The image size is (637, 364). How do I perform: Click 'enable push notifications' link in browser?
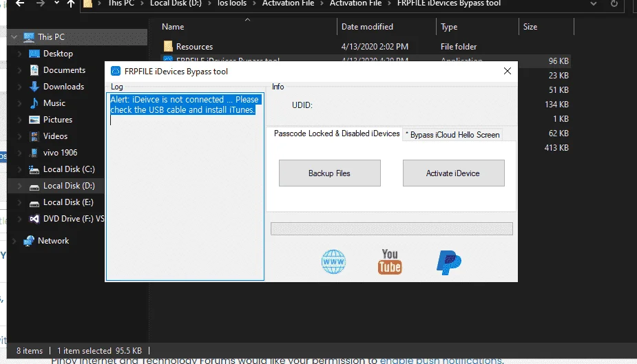[441, 361]
